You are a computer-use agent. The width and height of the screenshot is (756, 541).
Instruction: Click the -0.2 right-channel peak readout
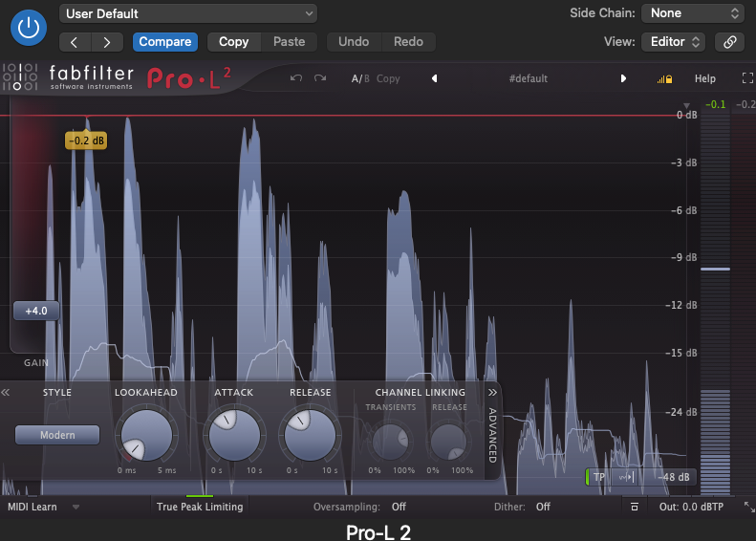tap(745, 104)
